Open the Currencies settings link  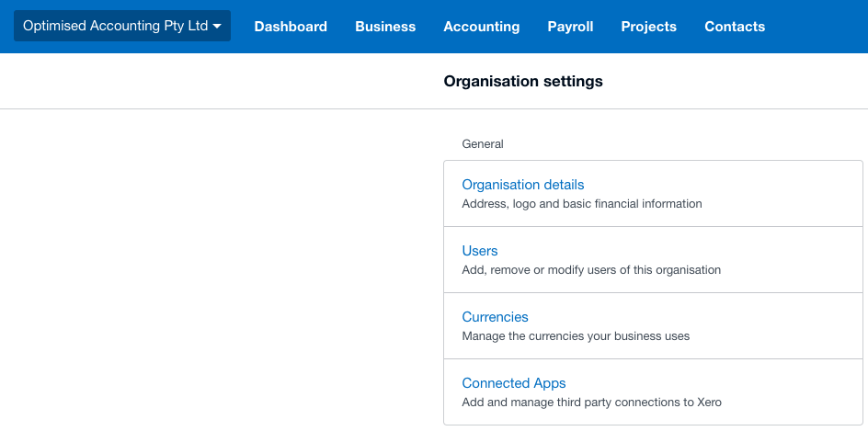(x=495, y=317)
